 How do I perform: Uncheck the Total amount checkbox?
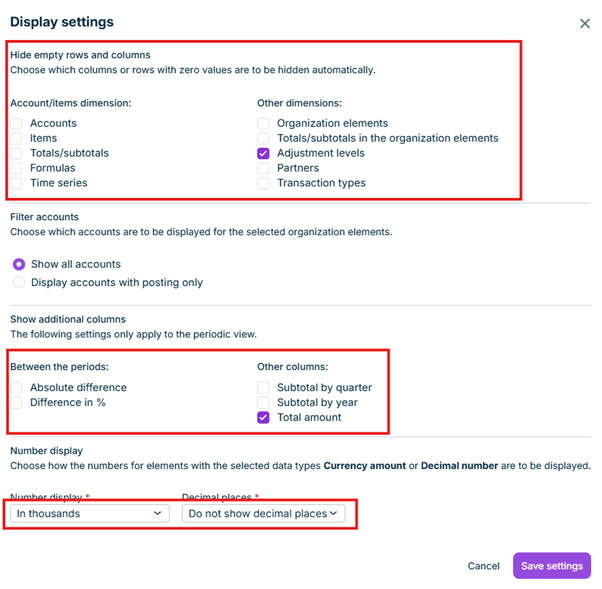[x=263, y=417]
